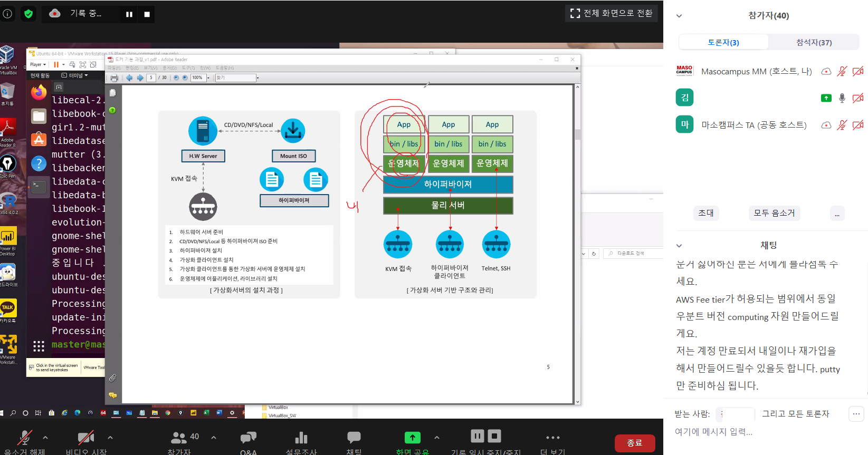Click the meeting info icon at top left
This screenshot has width=868, height=455.
click(x=8, y=14)
